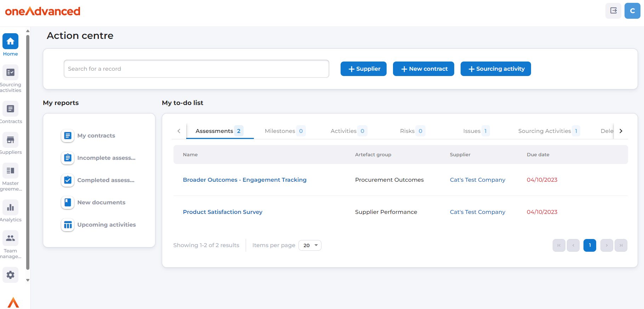The height and width of the screenshot is (309, 644).
Task: Open the Home sidebar icon
Action: 11,41
